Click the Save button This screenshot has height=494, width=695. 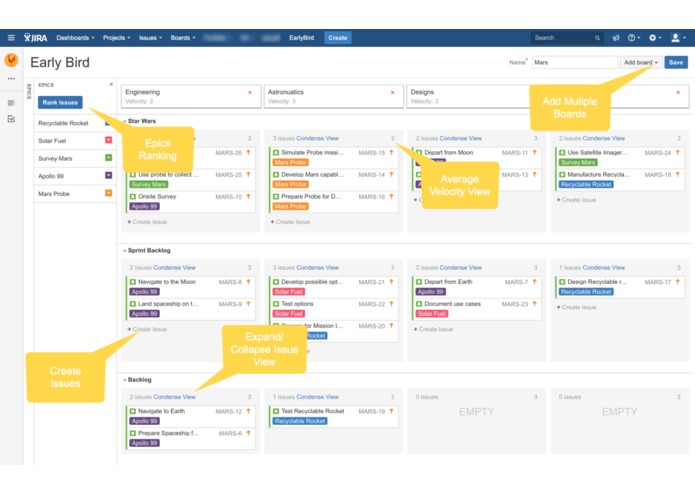pos(676,62)
